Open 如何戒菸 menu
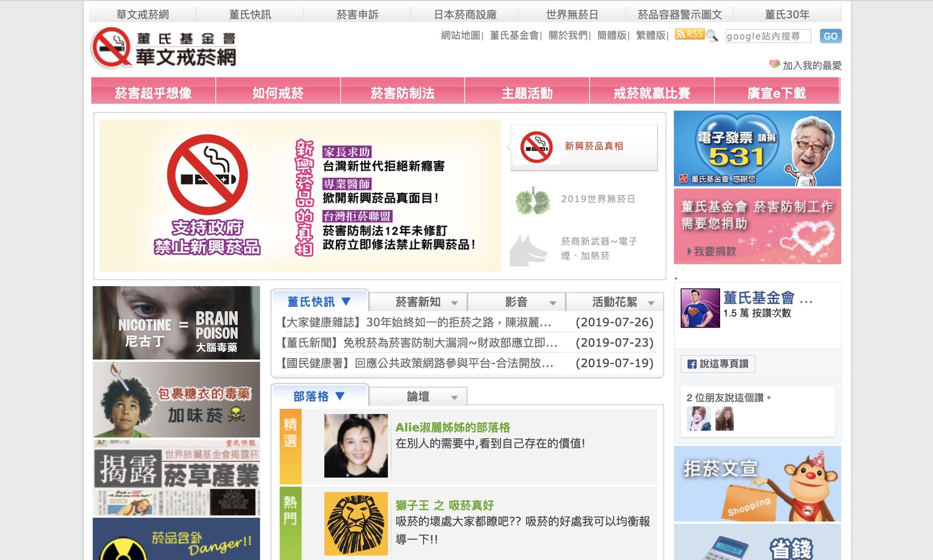 278,91
